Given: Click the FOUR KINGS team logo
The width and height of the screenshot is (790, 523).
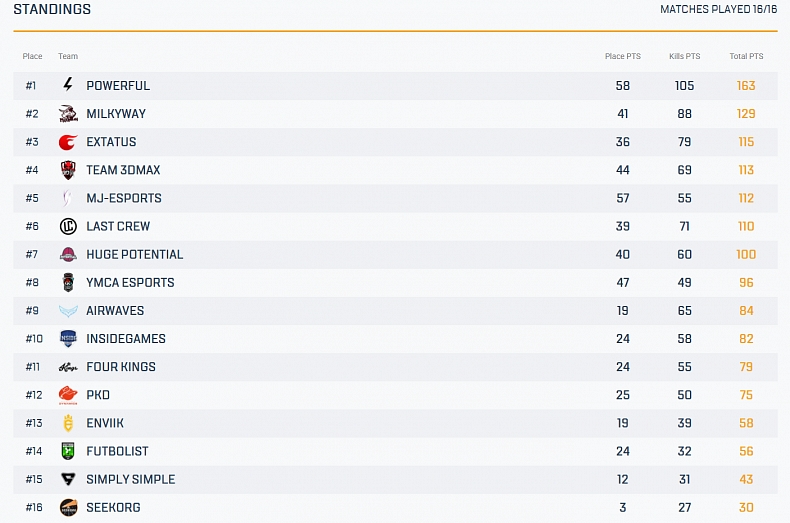Looking at the screenshot, I should coord(68,367).
